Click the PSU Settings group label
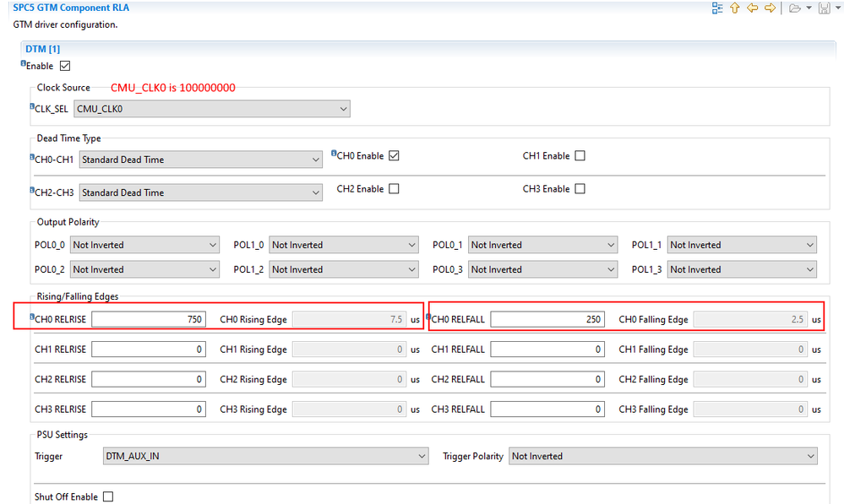This screenshot has width=844, height=504. point(62,435)
